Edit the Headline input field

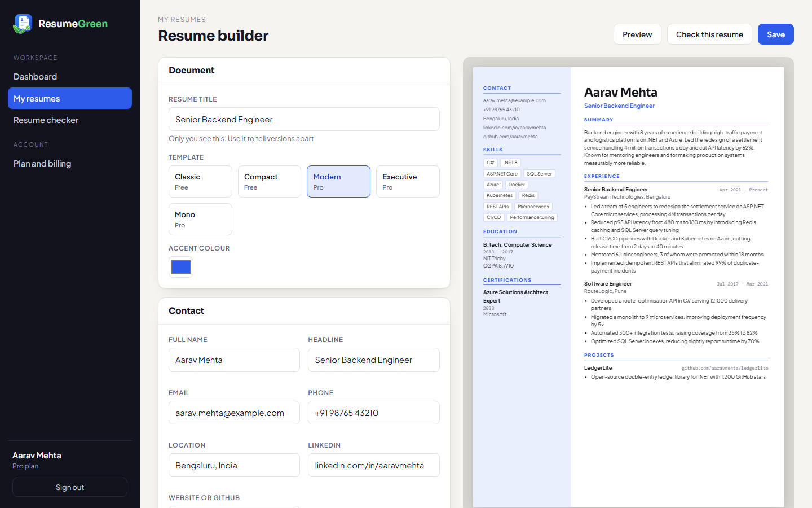(x=374, y=360)
